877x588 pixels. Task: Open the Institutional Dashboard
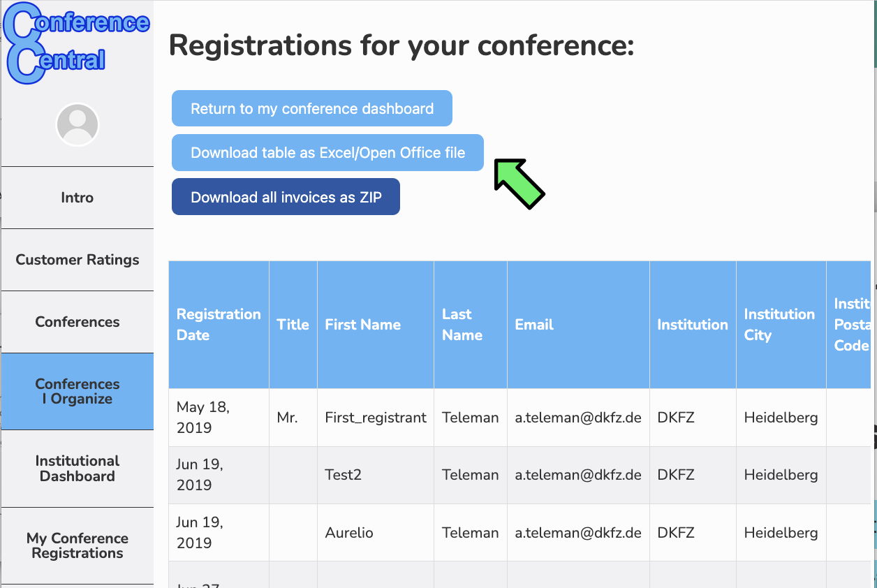click(77, 469)
